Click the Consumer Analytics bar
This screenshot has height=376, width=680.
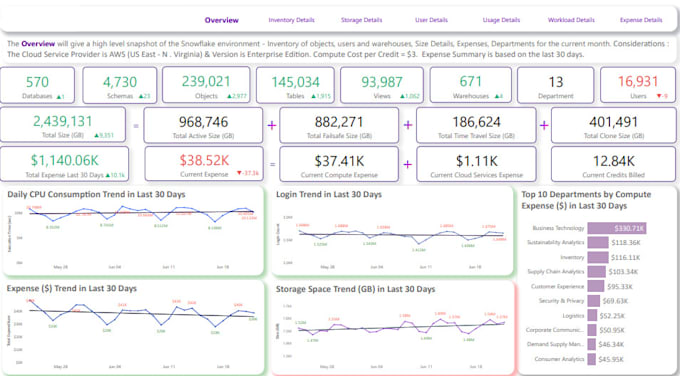[591, 359]
